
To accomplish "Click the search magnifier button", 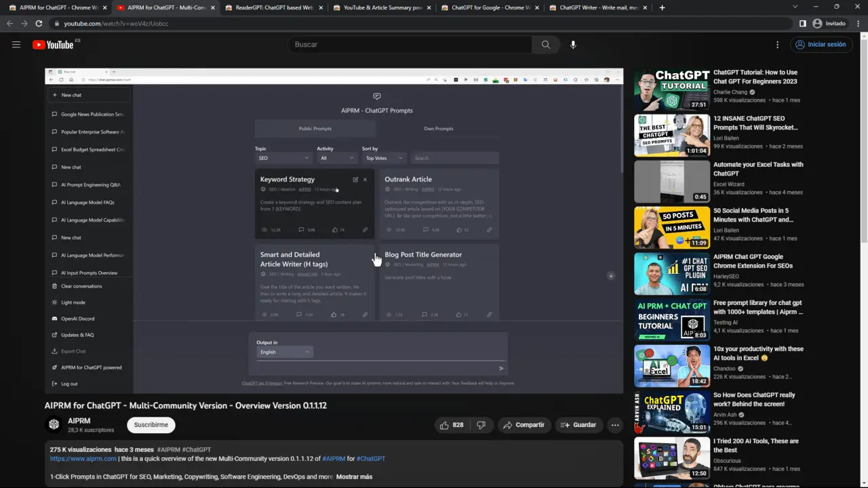I will (546, 45).
